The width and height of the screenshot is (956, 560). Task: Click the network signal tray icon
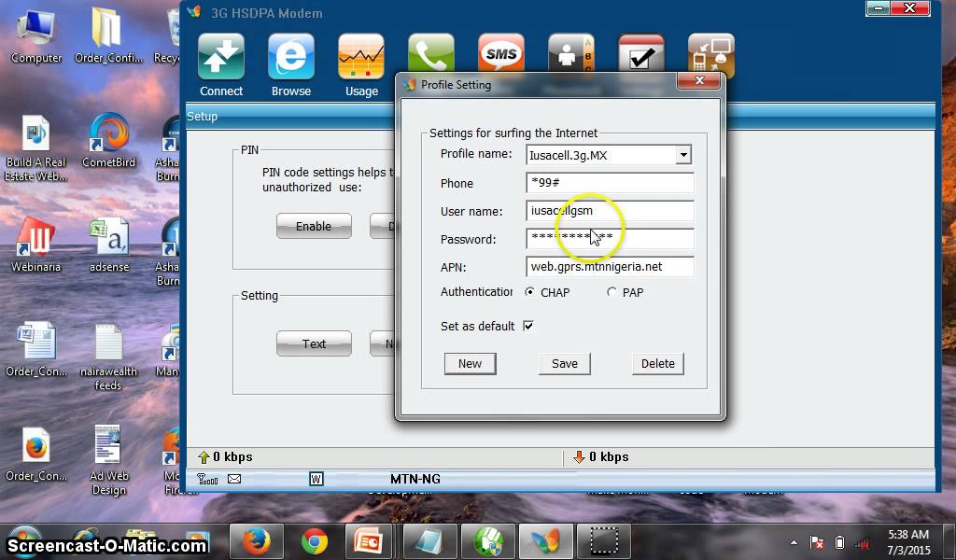click(x=862, y=542)
